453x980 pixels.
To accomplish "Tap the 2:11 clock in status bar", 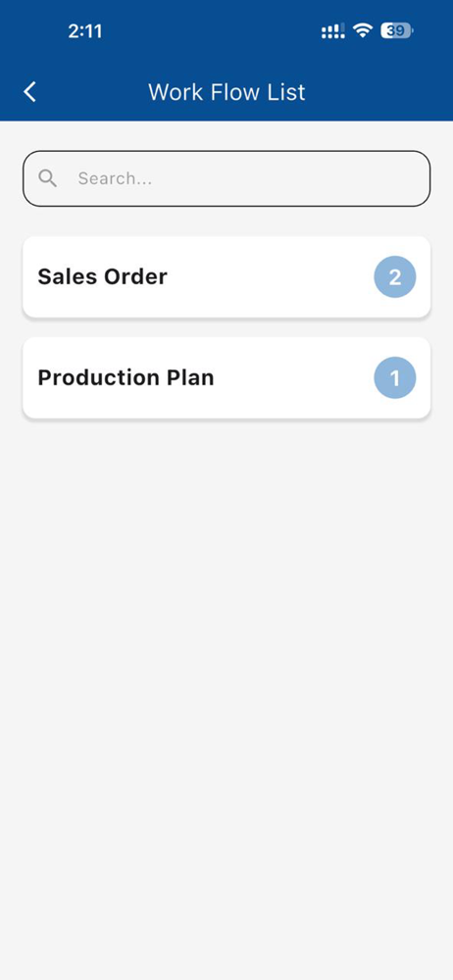I will tap(85, 30).
